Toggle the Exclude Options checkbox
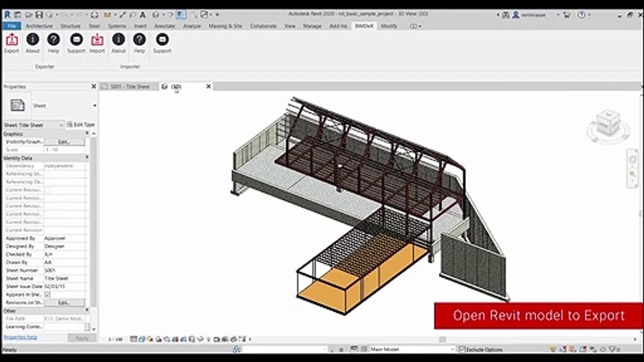The width and height of the screenshot is (644, 362). (462, 349)
